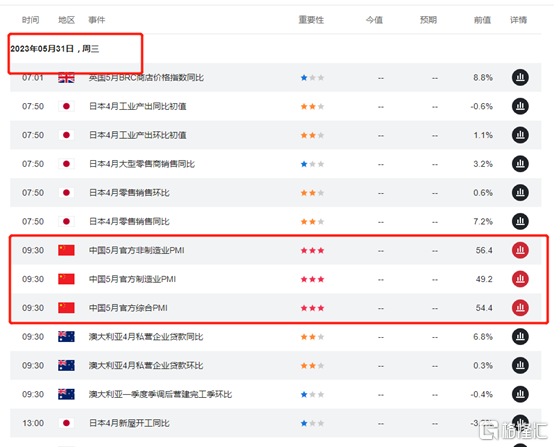Open red chart icon for 中国5月官方非制造业PMI

click(520, 250)
